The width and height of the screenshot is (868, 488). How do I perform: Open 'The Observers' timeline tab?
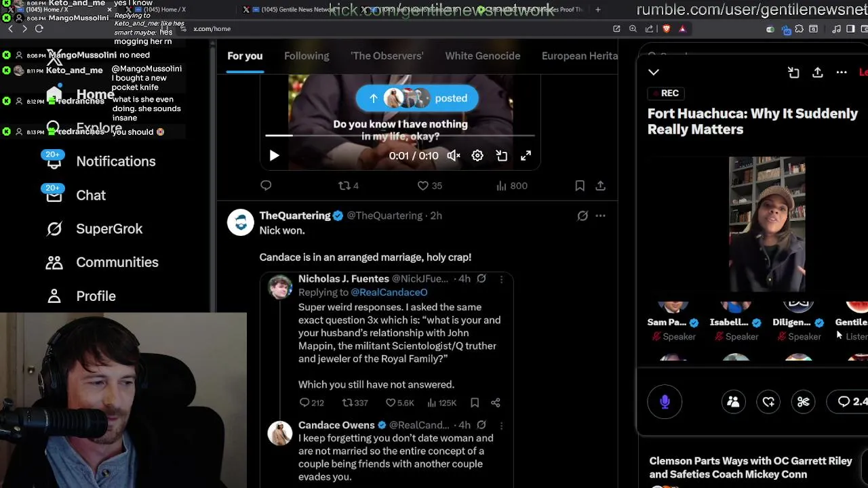pyautogui.click(x=387, y=56)
